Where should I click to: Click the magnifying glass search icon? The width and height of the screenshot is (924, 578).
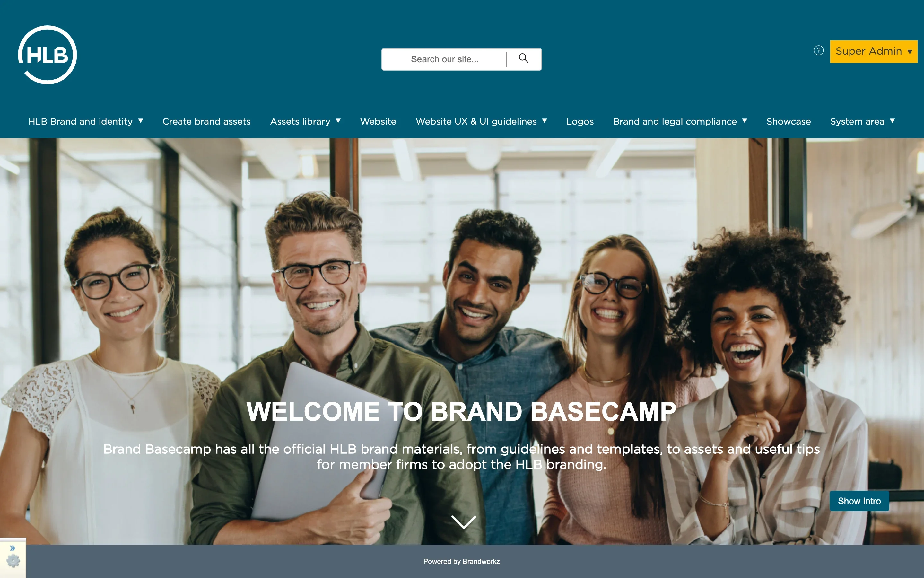tap(524, 58)
